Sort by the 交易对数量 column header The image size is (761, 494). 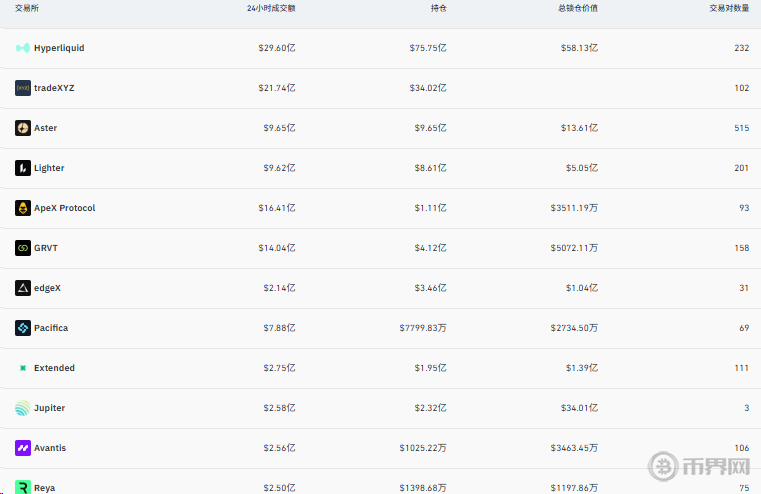coord(729,8)
